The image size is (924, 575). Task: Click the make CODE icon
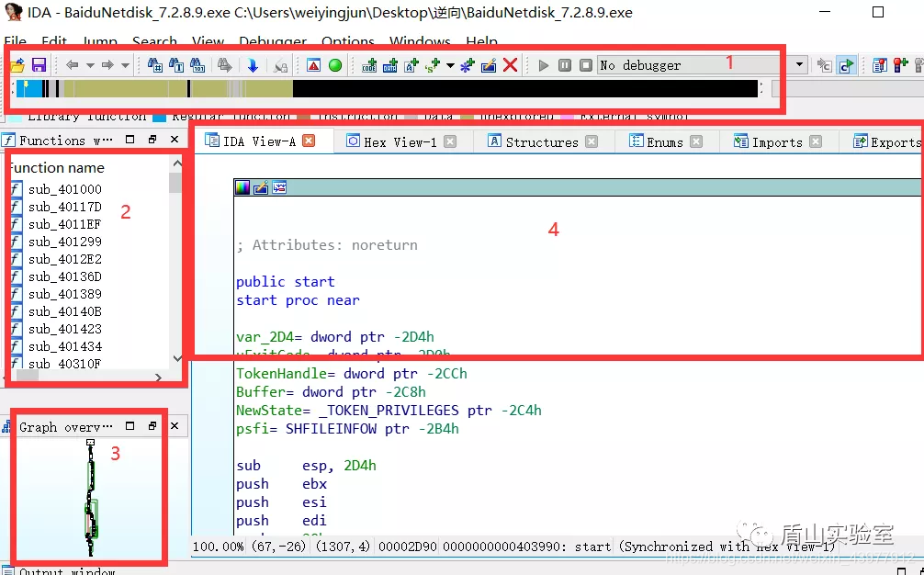tap(369, 65)
